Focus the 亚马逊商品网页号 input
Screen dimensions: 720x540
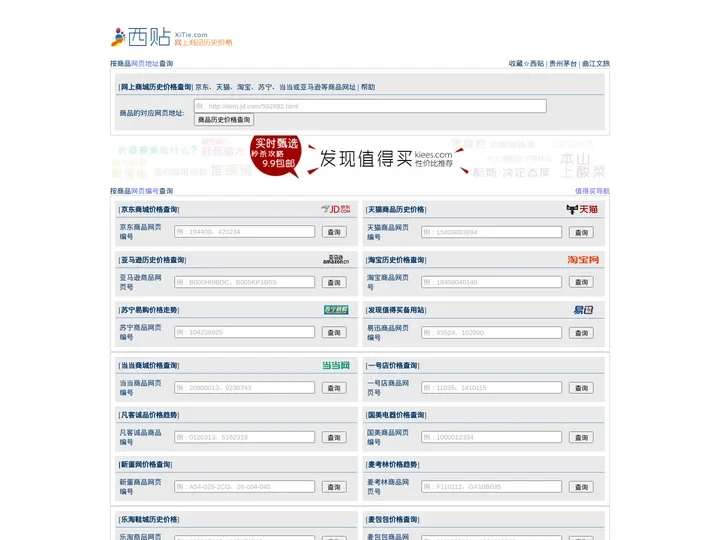(244, 282)
